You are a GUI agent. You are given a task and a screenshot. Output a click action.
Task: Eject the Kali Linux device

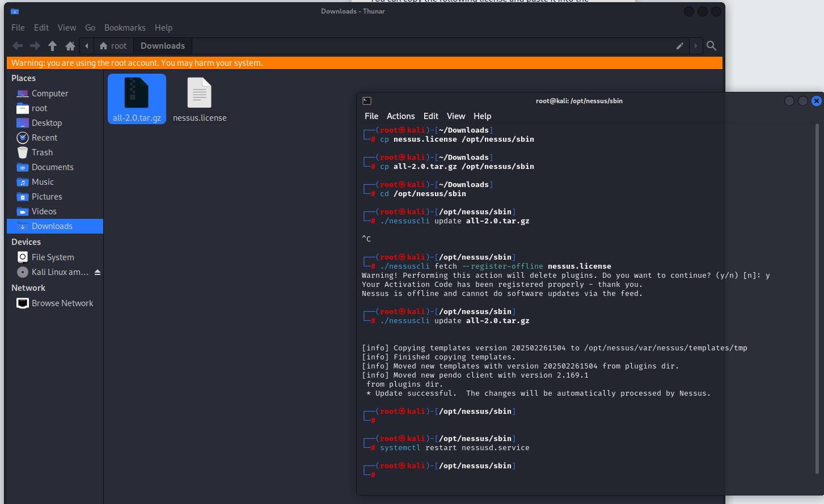(98, 272)
